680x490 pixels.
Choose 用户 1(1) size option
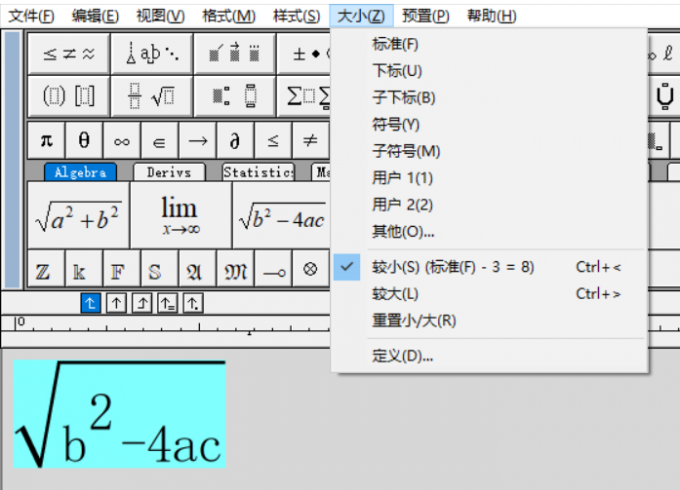click(x=489, y=178)
